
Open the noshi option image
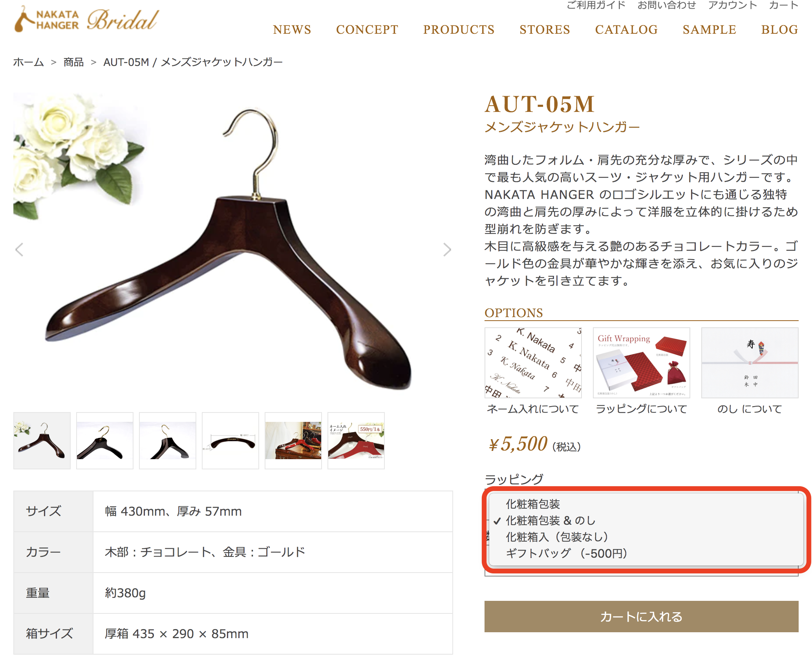750,363
